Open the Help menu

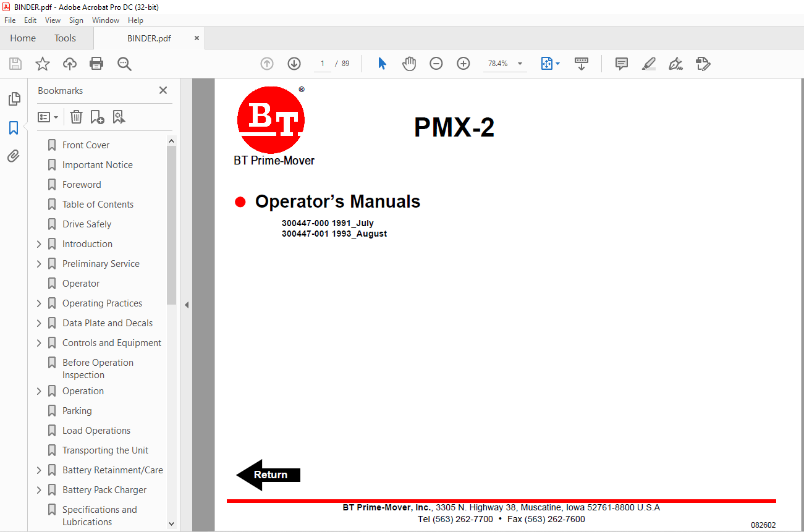(x=135, y=20)
